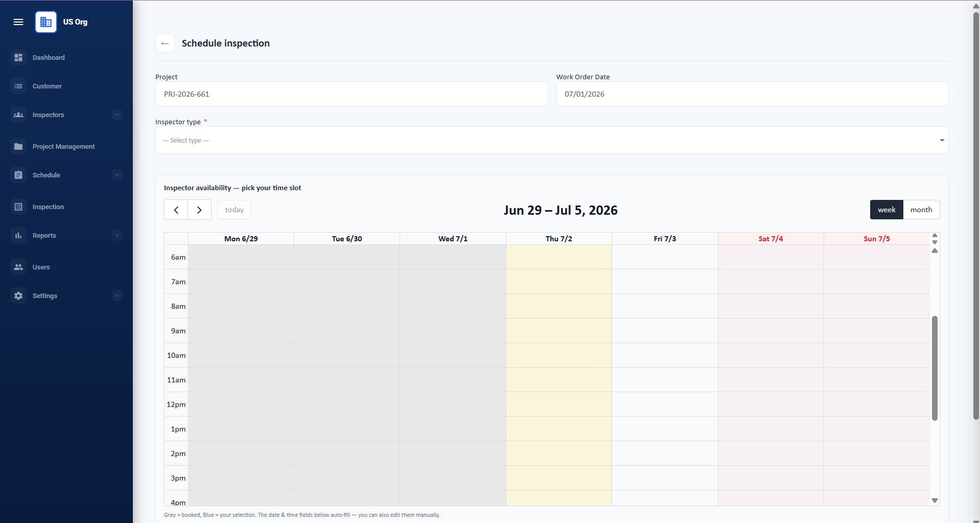This screenshot has width=980, height=523.
Task: Click the Users people icon
Action: (18, 267)
